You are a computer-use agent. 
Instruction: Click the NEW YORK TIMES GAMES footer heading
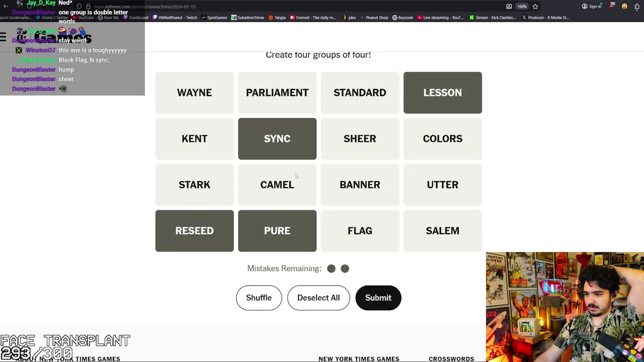coord(359,359)
